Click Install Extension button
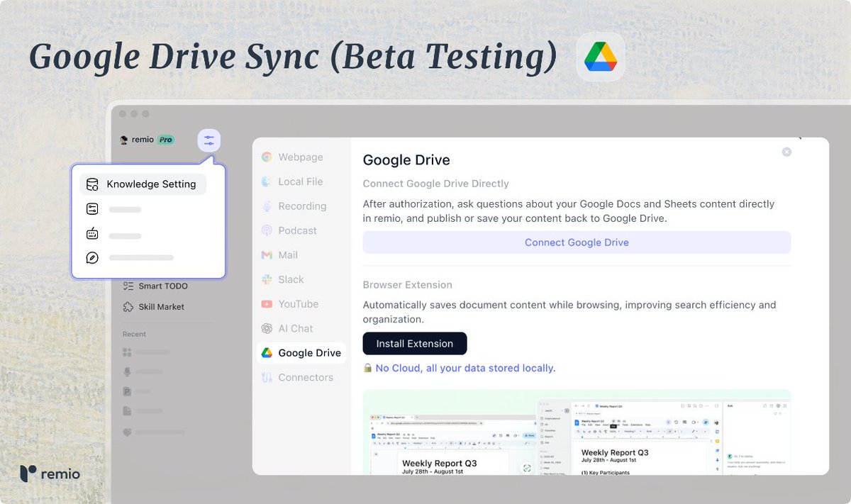Viewport: 851px width, 504px height. point(415,344)
